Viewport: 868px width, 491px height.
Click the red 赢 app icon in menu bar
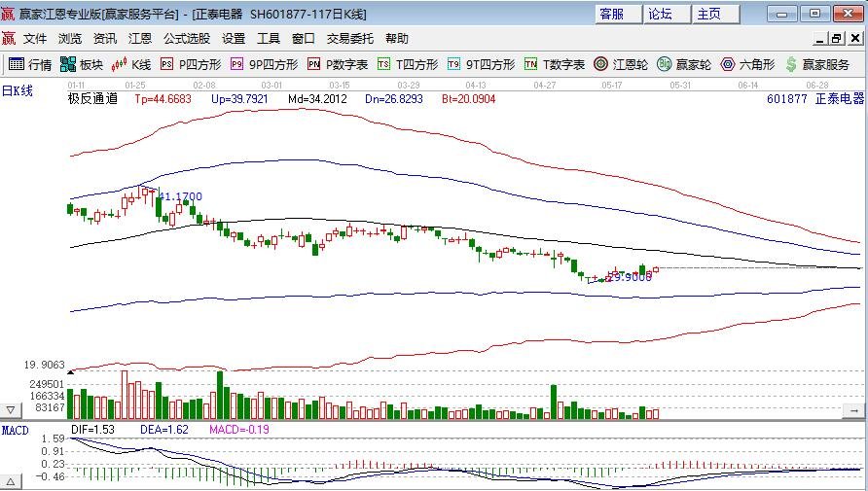coord(9,38)
